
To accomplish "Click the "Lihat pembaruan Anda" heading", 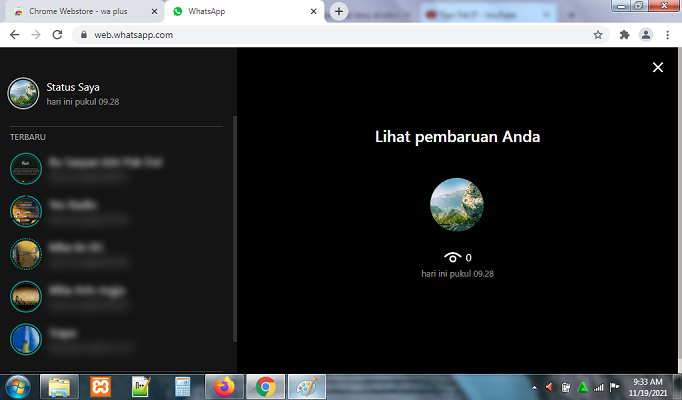I will (457, 137).
